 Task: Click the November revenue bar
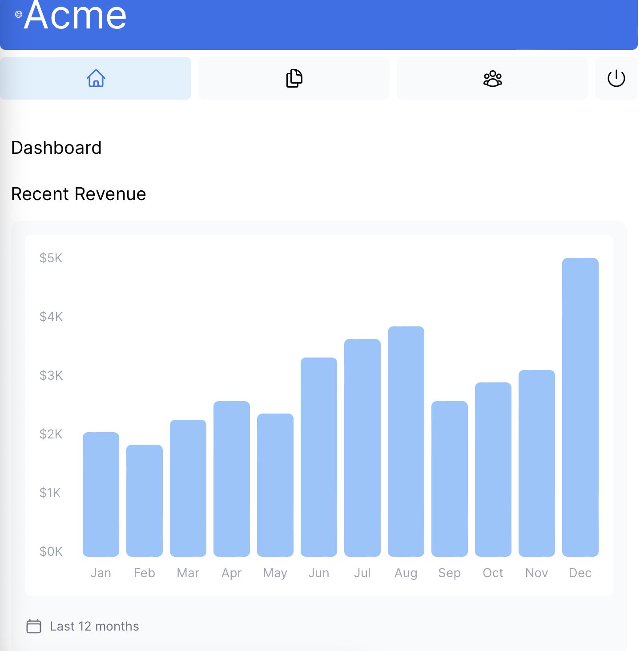click(536, 463)
